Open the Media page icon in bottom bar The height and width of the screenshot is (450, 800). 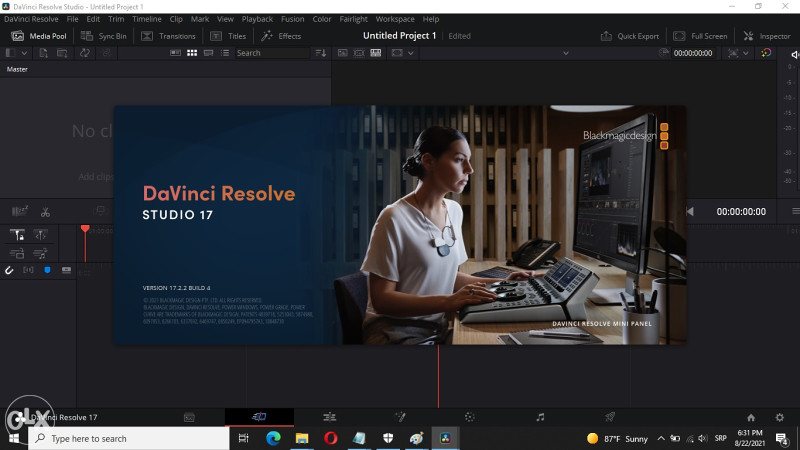coord(189,417)
